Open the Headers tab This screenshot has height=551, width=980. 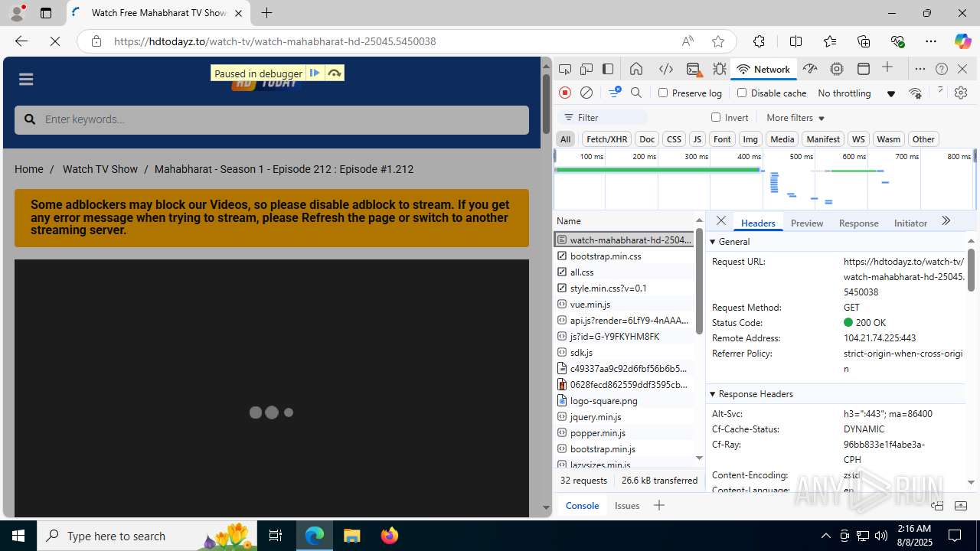pyautogui.click(x=758, y=223)
